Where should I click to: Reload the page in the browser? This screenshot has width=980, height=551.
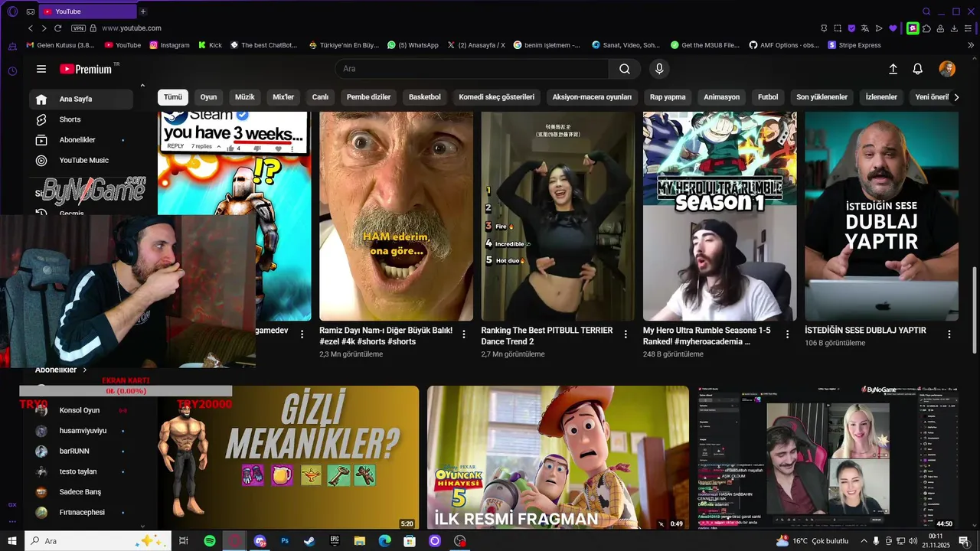(x=57, y=28)
